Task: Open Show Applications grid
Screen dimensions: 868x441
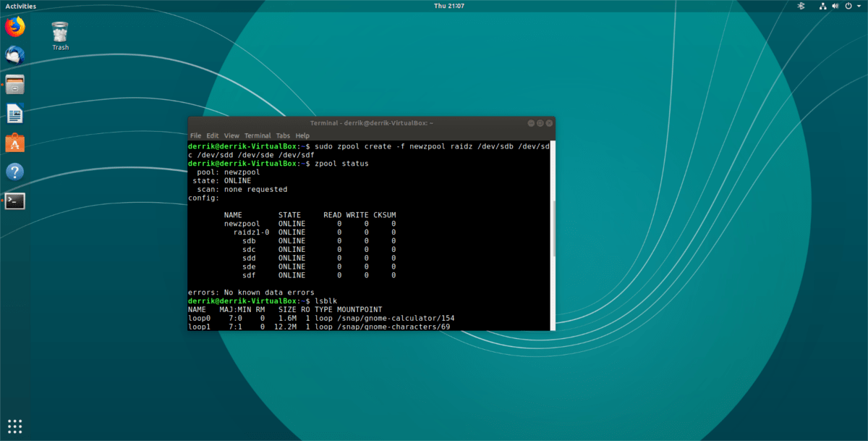Action: 15,426
